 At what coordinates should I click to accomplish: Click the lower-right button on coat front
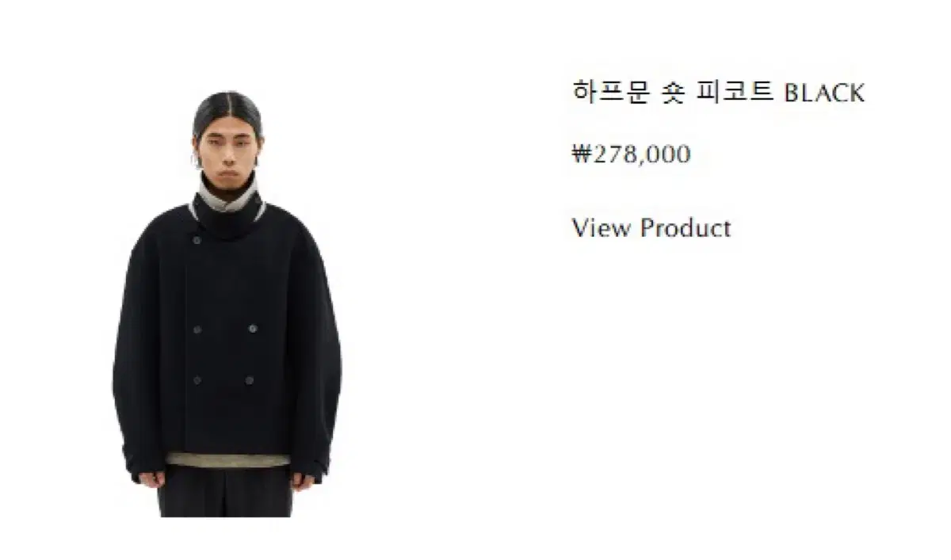249,380
